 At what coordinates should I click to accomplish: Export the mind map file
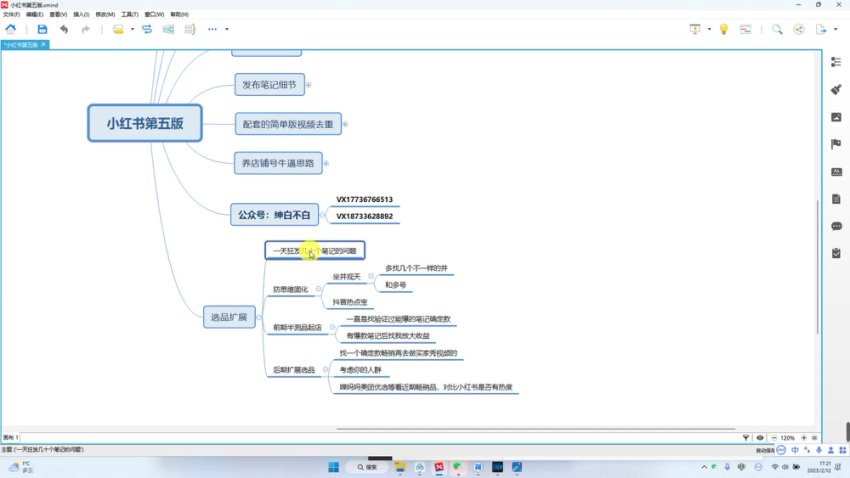(x=821, y=29)
